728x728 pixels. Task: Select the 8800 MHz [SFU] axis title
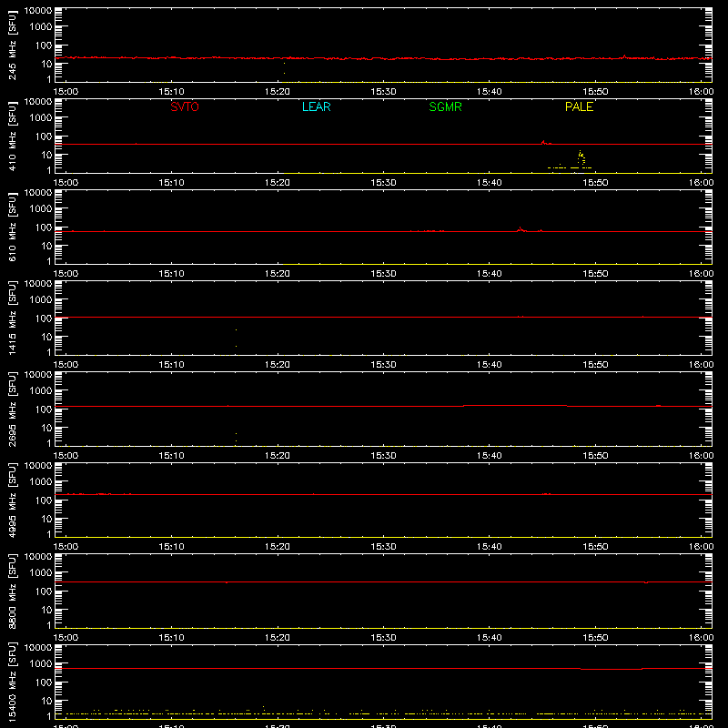click(x=12, y=591)
